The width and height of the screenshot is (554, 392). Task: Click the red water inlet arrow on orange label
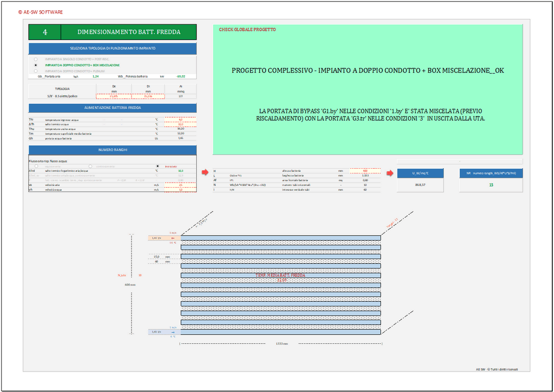coord(173,238)
